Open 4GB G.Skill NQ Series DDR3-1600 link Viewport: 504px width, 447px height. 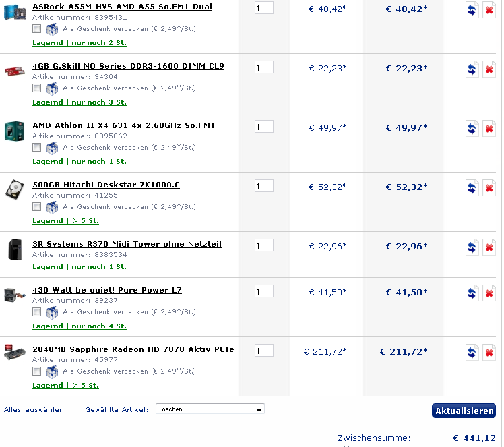[x=128, y=66]
